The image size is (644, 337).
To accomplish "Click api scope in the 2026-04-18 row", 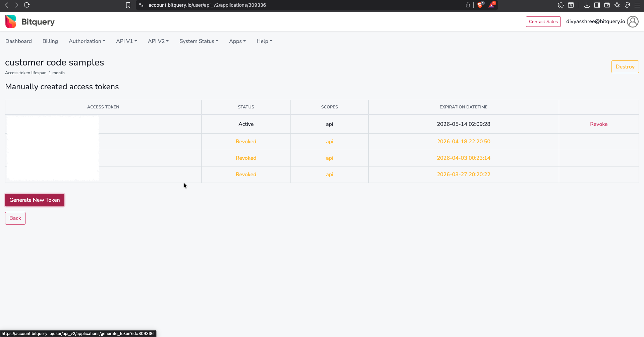I will pyautogui.click(x=329, y=141).
